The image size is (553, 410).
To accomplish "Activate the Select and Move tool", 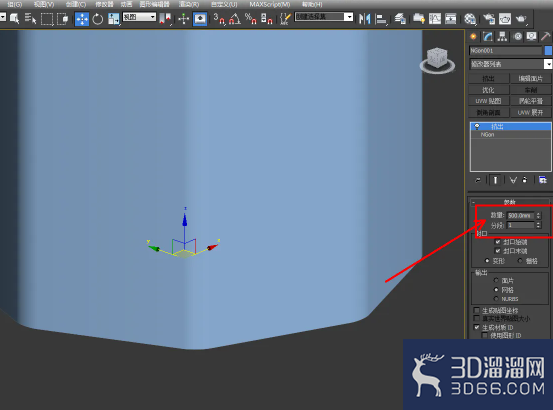I will point(82,19).
